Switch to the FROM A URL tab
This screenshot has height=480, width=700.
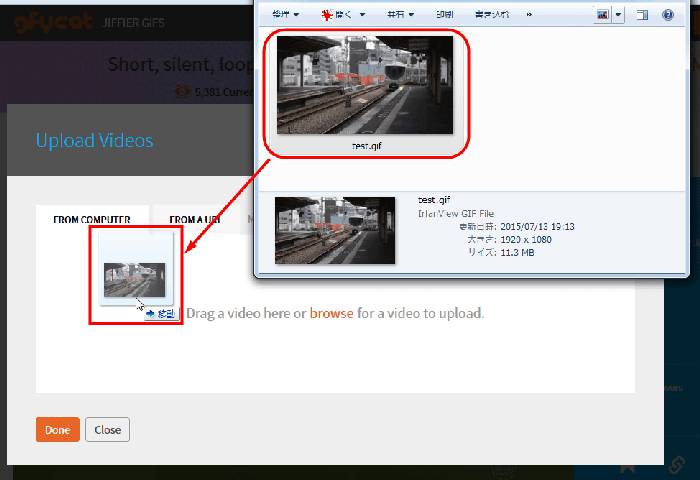click(x=195, y=220)
